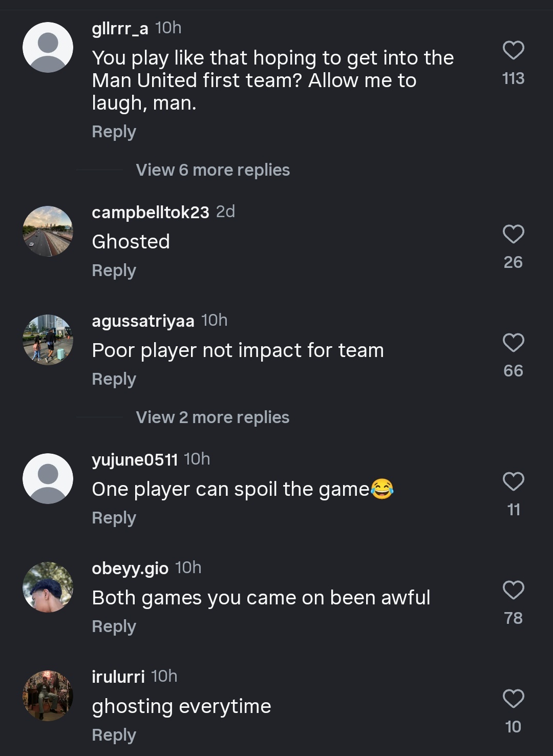The width and height of the screenshot is (553, 756).
Task: Reply to irulurri's comment
Action: click(x=114, y=735)
